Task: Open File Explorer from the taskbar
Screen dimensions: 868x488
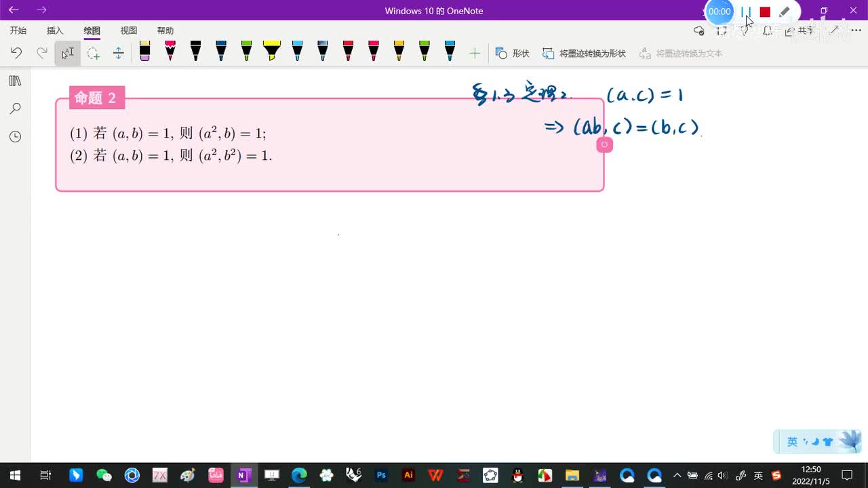Action: pyautogui.click(x=572, y=475)
